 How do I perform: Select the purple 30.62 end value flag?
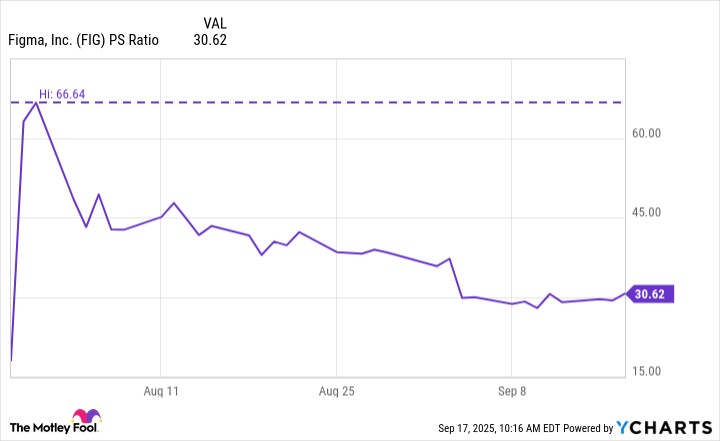pos(649,293)
